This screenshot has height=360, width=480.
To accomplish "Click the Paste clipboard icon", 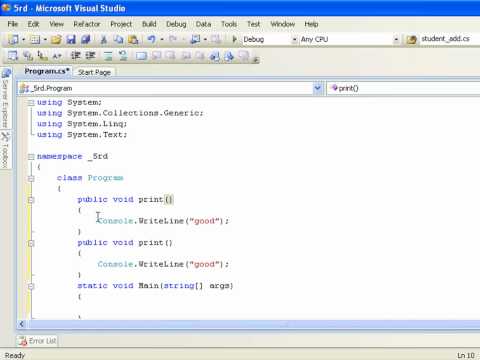I will (x=133, y=39).
